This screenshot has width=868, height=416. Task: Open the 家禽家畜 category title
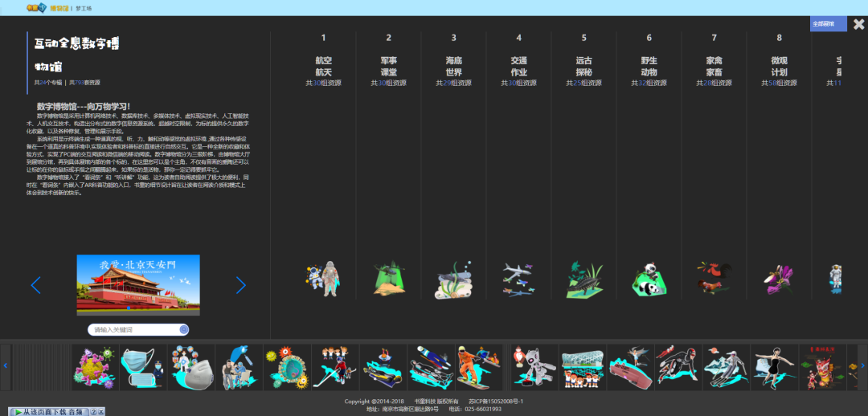[714, 67]
